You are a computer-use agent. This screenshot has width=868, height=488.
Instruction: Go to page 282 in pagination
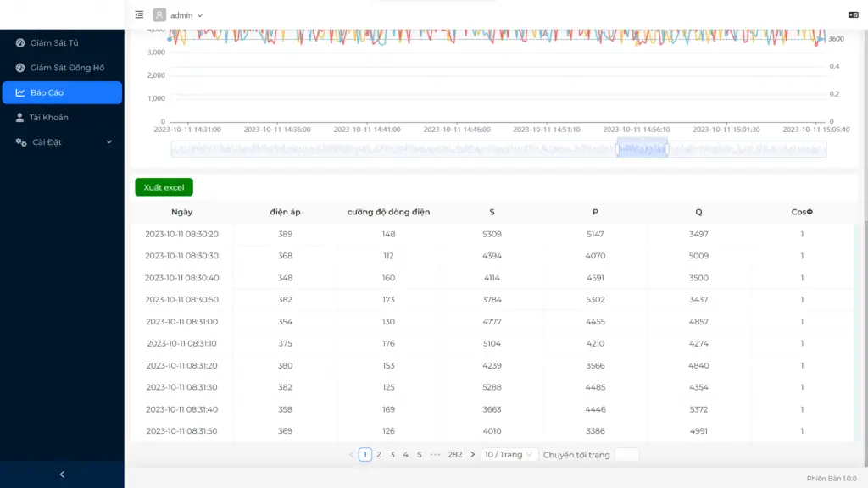pyautogui.click(x=454, y=455)
